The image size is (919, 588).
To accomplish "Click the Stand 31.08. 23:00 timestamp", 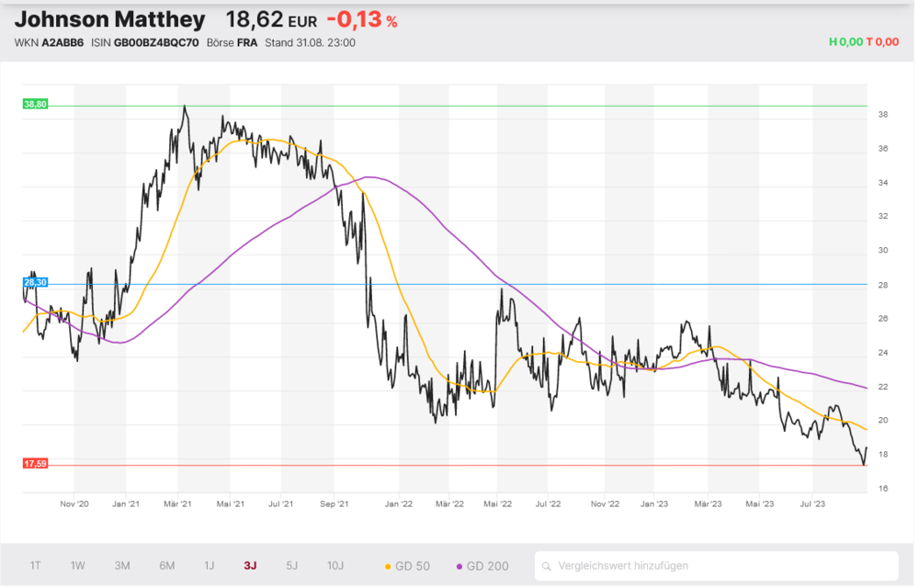I will [312, 43].
